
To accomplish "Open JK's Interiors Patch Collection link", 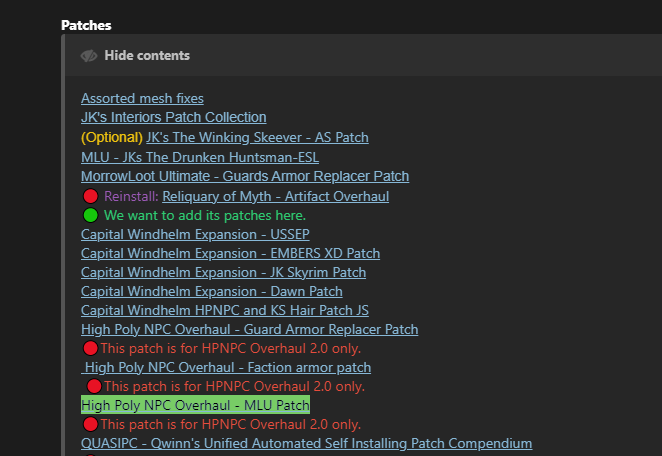I will tap(174, 117).
